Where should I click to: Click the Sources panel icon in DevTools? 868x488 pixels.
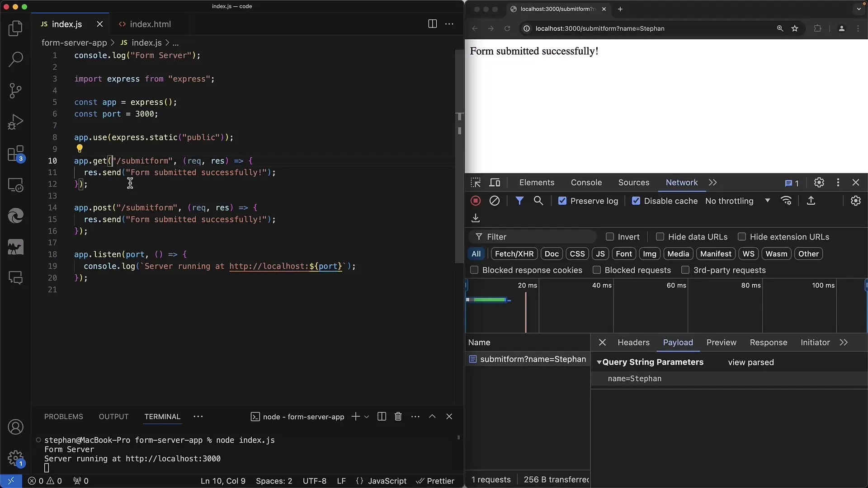click(x=634, y=183)
